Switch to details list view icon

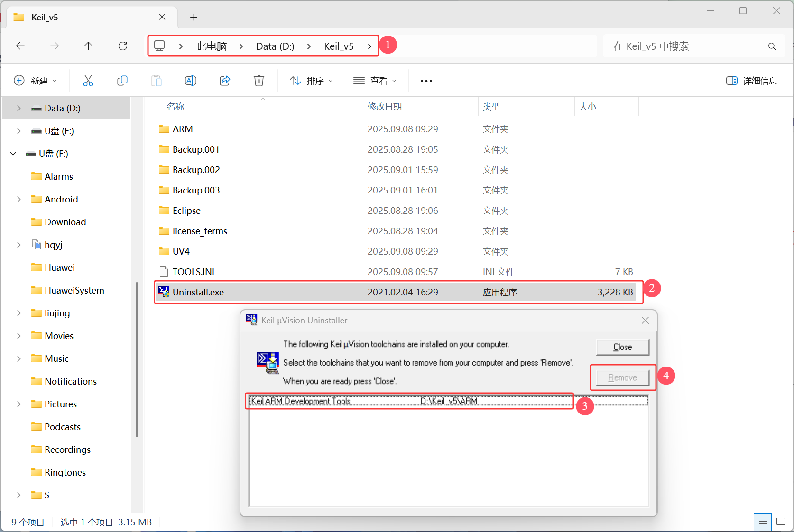point(763,523)
